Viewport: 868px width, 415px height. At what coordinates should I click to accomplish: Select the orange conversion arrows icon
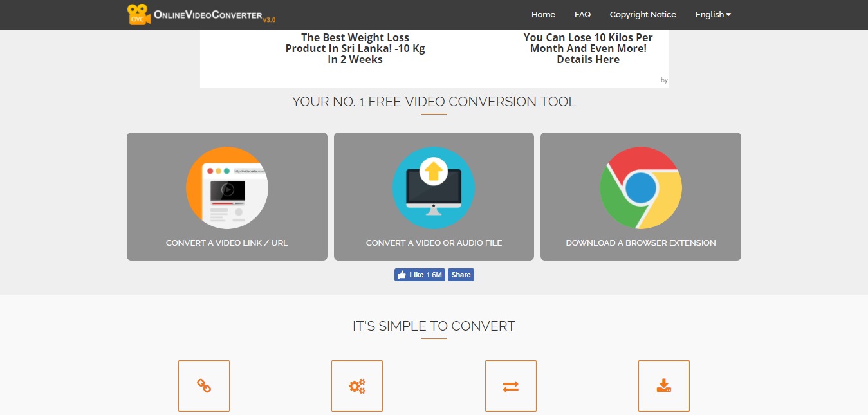coord(510,385)
